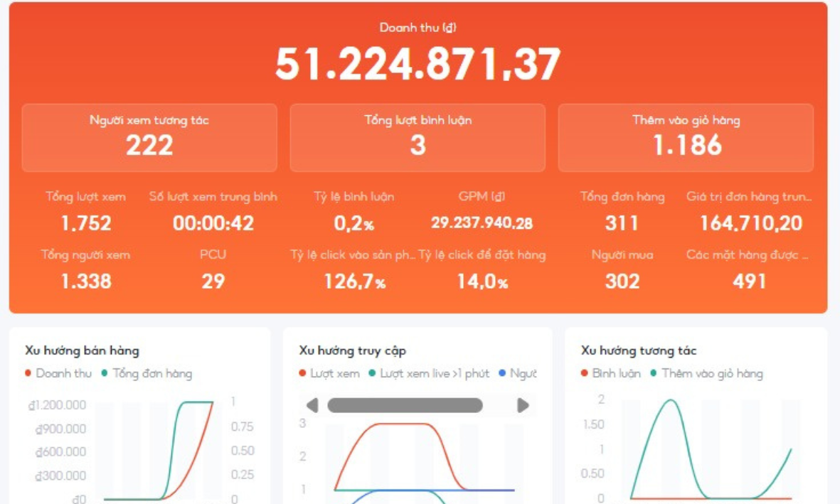Toggle Lượt xem live >1 phút legend
Screen dimensions: 840x504
[429, 373]
